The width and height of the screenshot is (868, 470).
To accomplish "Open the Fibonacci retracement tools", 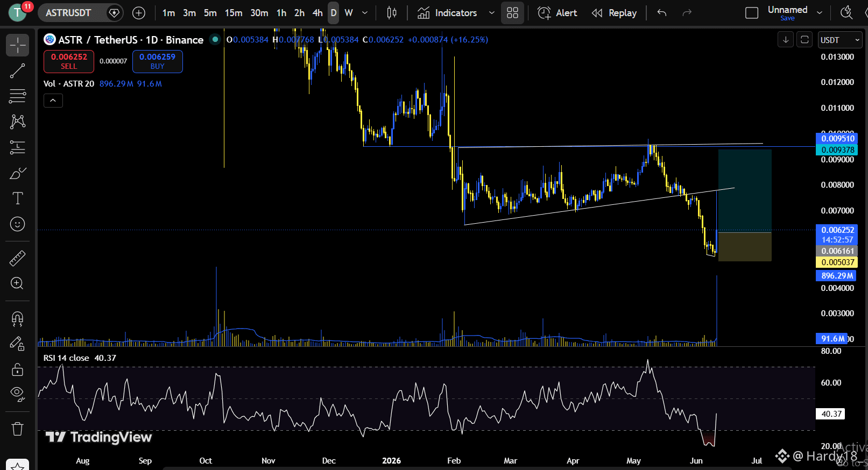I will click(x=17, y=96).
